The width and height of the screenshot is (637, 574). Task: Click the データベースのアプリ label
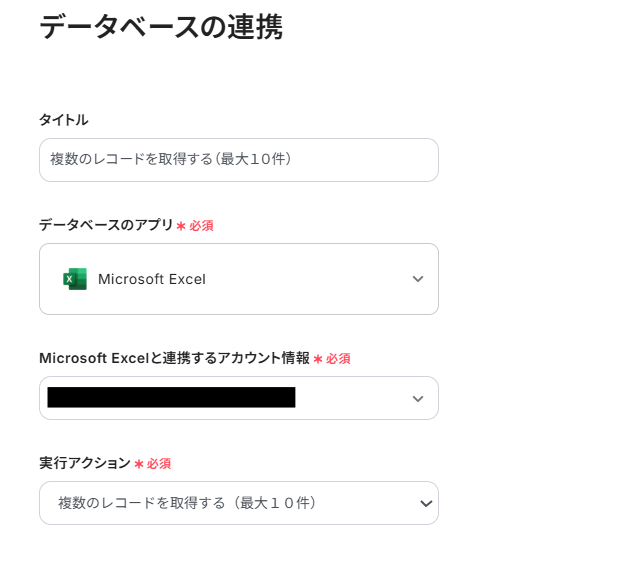[106, 225]
